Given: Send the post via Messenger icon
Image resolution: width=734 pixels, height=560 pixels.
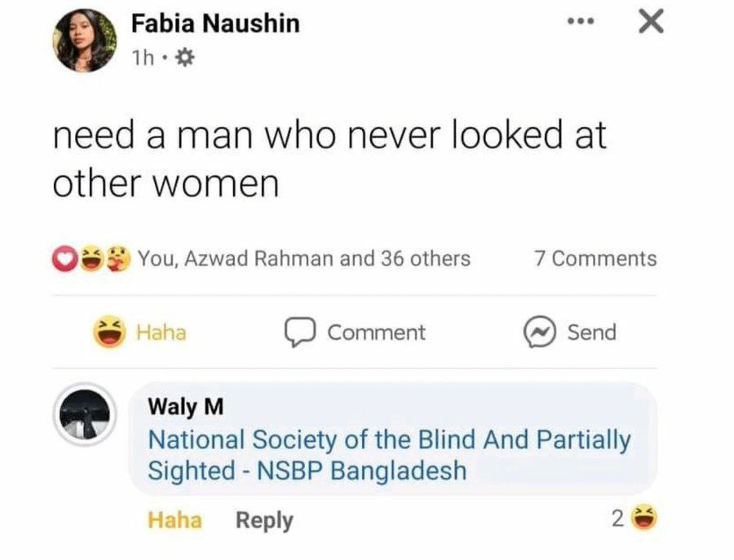Looking at the screenshot, I should tap(537, 333).
